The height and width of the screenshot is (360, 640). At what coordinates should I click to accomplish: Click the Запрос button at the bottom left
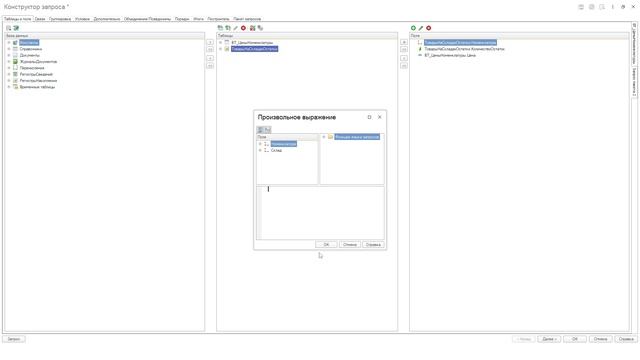click(x=14, y=339)
